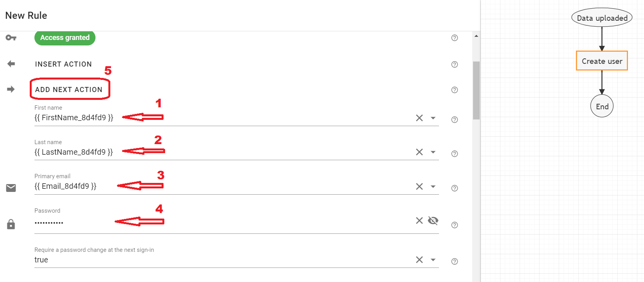Open the Primary email variable dropdown
Image resolution: width=644 pixels, height=282 pixels.
coord(433,186)
